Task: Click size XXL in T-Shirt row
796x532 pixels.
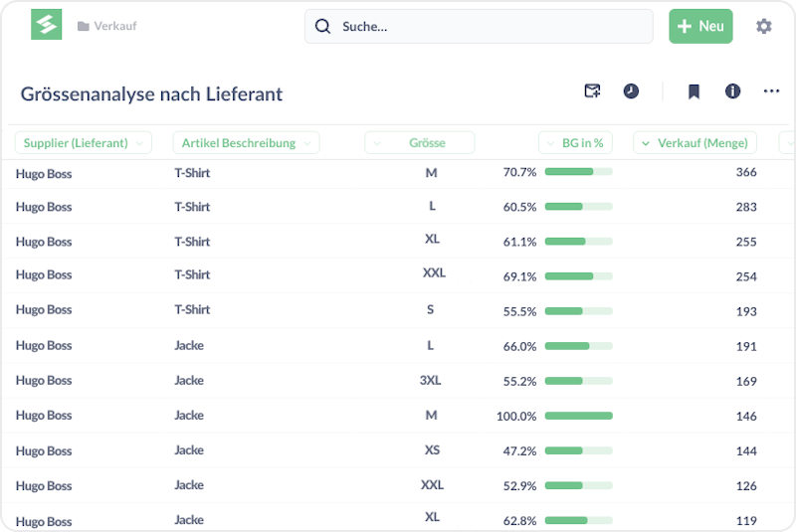Action: click(x=434, y=272)
